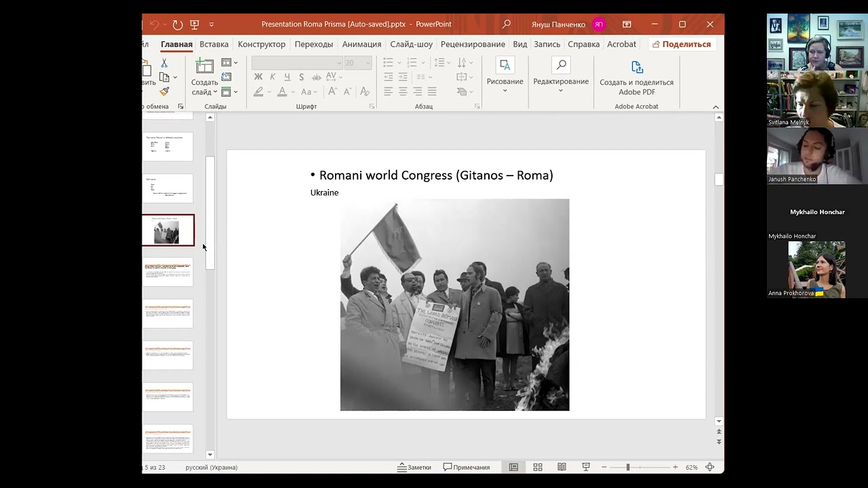Switch to Normal view icon
The image size is (868, 488).
click(x=513, y=467)
